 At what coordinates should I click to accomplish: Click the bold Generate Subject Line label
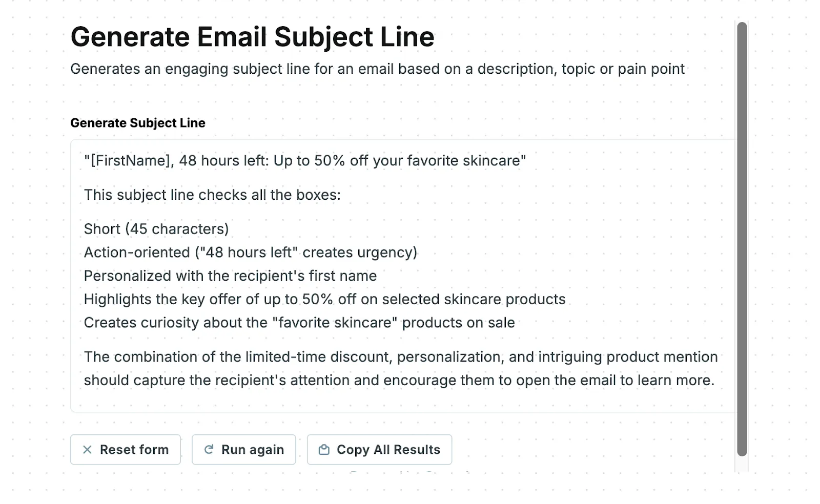138,123
